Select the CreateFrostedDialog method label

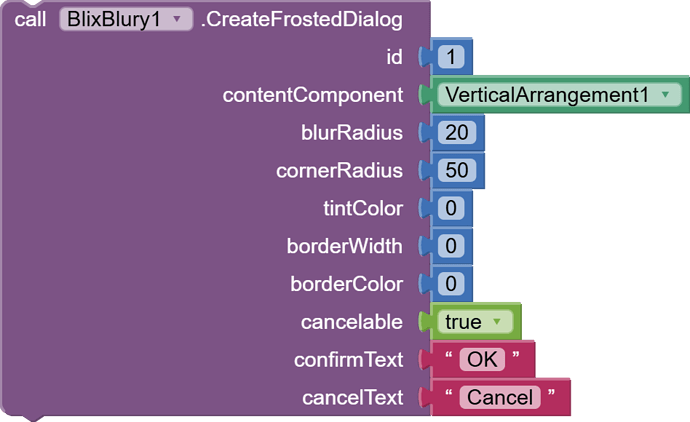[x=302, y=19]
